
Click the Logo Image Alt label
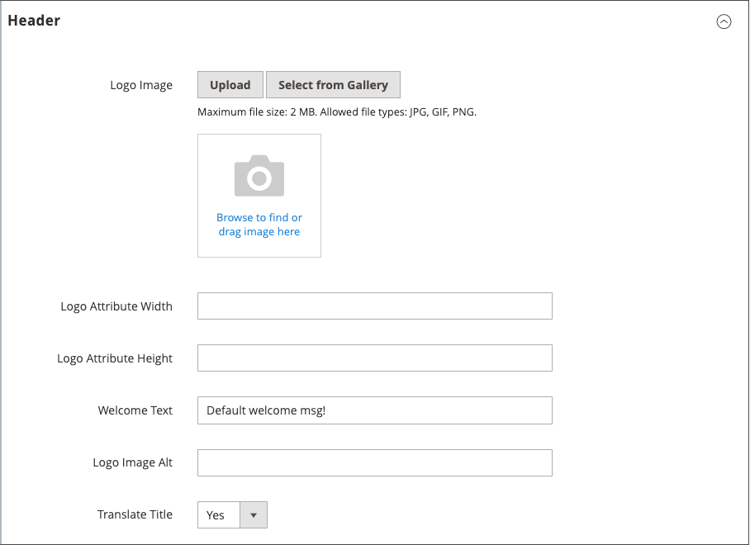point(132,462)
